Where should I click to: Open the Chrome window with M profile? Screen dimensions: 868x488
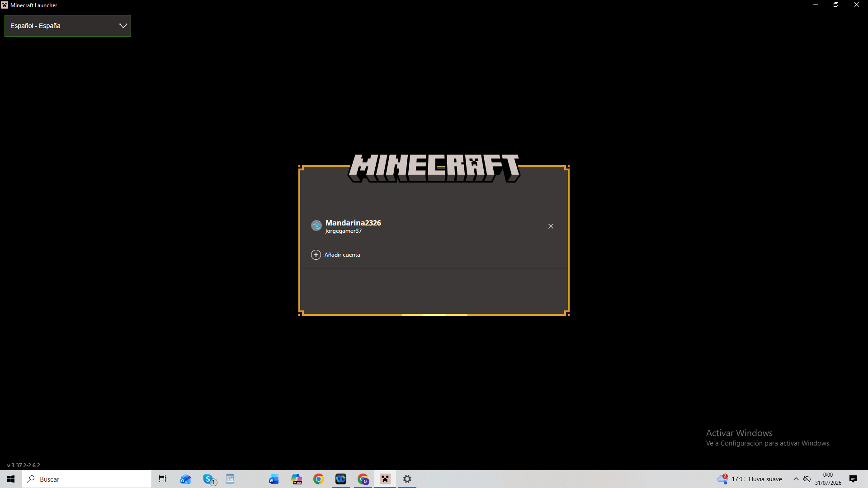(363, 479)
